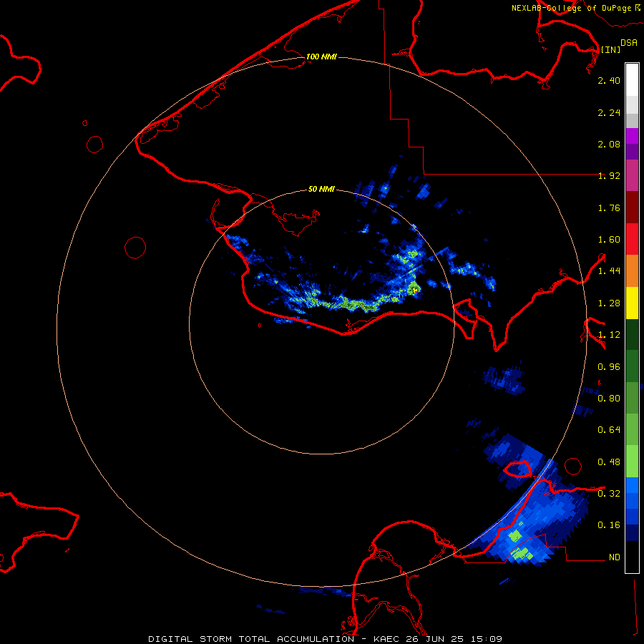Click the 50 NMI range ring label
Screen dimensions: 644x644
pos(321,189)
